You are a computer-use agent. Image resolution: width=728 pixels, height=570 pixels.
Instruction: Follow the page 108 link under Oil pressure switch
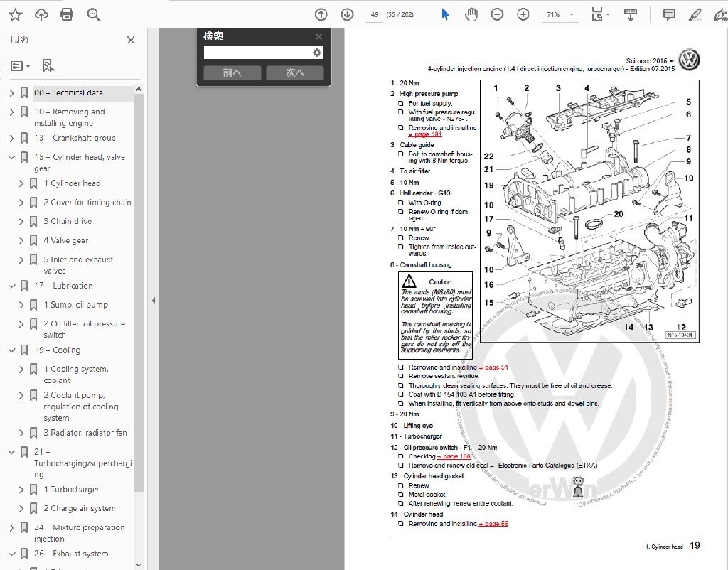click(x=454, y=456)
